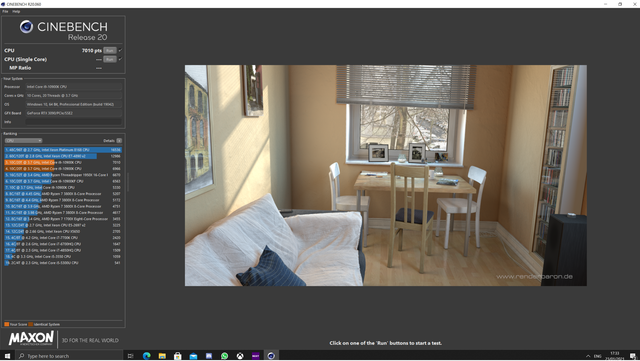640x361 pixels.
Task: Select Ryzen 7 3800X row at 4.45 GHz
Action: pos(63,194)
